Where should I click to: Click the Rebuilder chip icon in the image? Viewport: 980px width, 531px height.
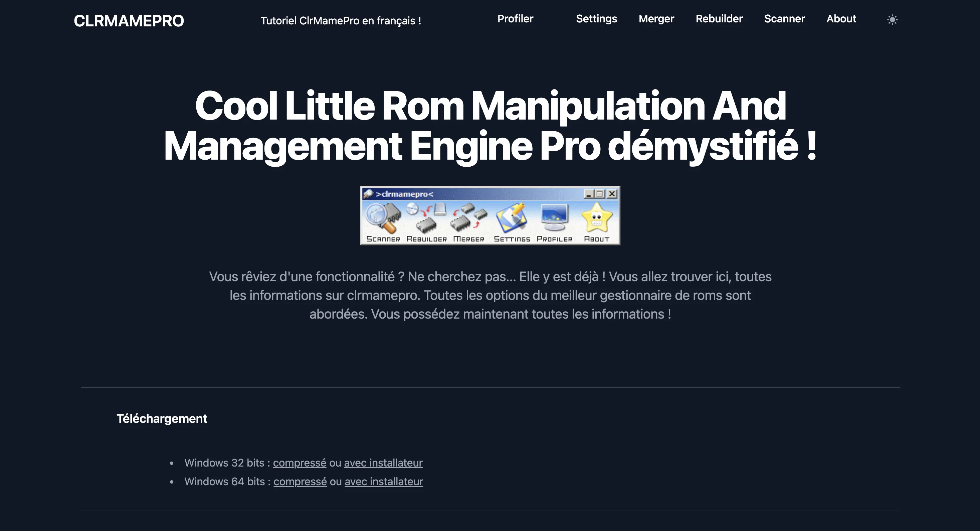pyautogui.click(x=426, y=218)
